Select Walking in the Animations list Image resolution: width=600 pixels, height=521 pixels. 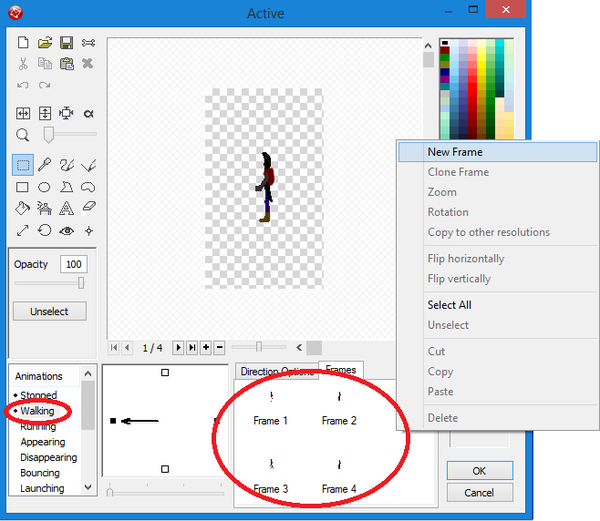(38, 411)
